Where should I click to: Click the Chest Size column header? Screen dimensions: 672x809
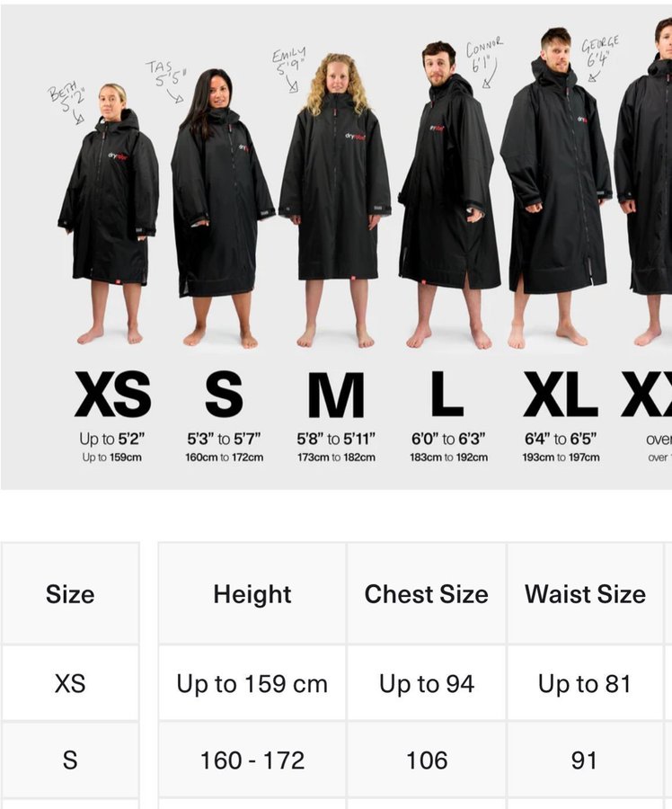point(427,593)
